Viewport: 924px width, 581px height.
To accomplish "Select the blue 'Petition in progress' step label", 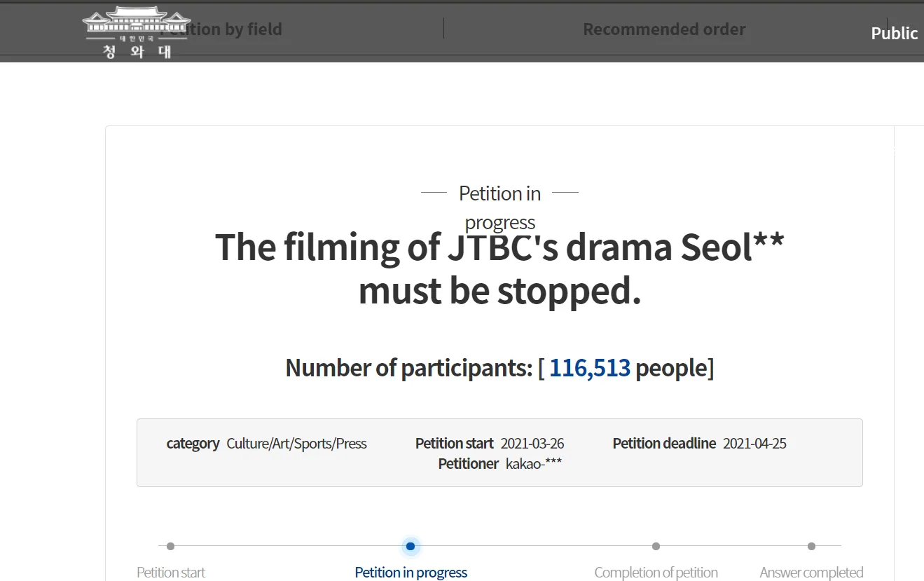I will click(411, 572).
